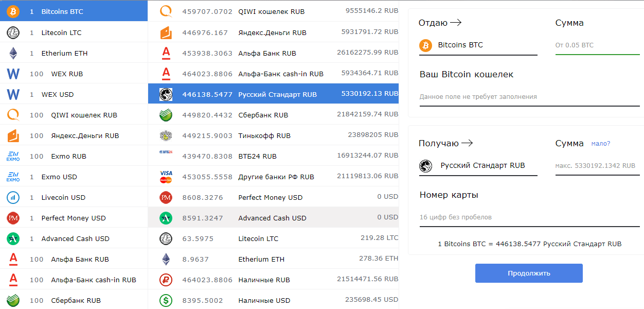Choose Наличные RUB receive option
The width and height of the screenshot is (644, 309).
273,280
